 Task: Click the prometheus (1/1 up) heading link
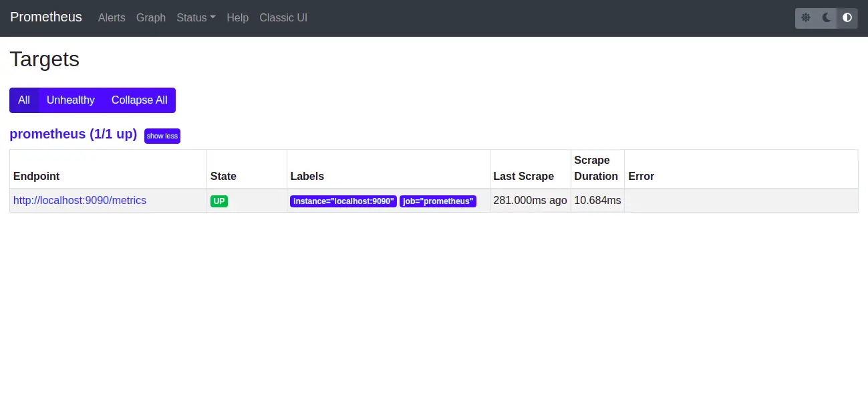pos(74,134)
